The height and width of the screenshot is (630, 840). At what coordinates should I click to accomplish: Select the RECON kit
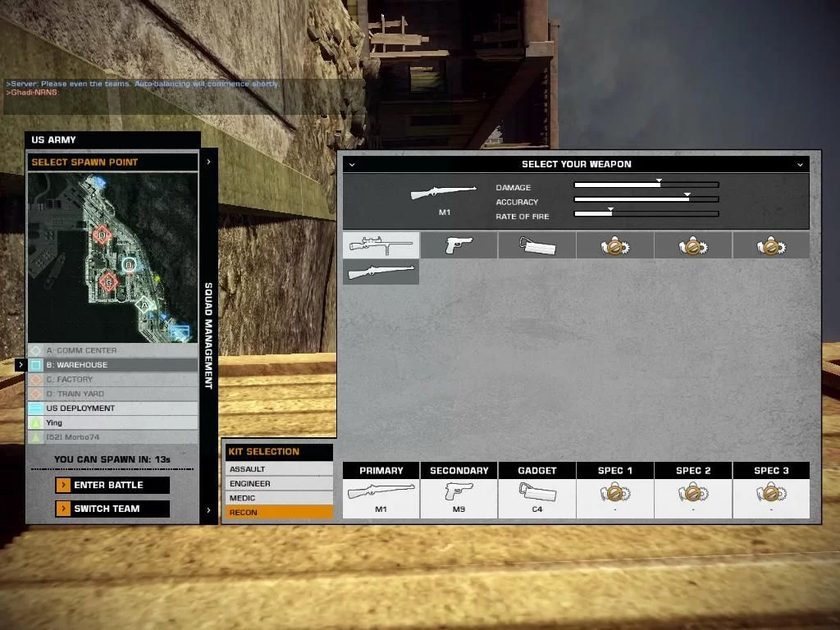tap(279, 512)
